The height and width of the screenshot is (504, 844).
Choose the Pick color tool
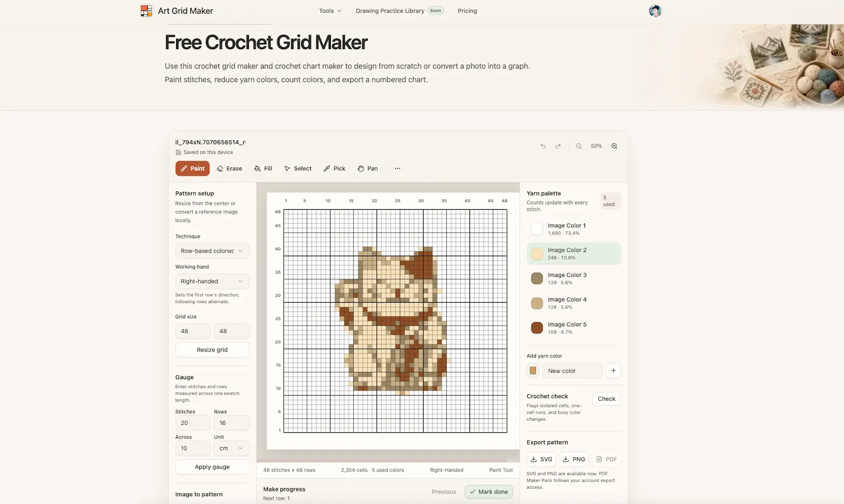pyautogui.click(x=334, y=169)
